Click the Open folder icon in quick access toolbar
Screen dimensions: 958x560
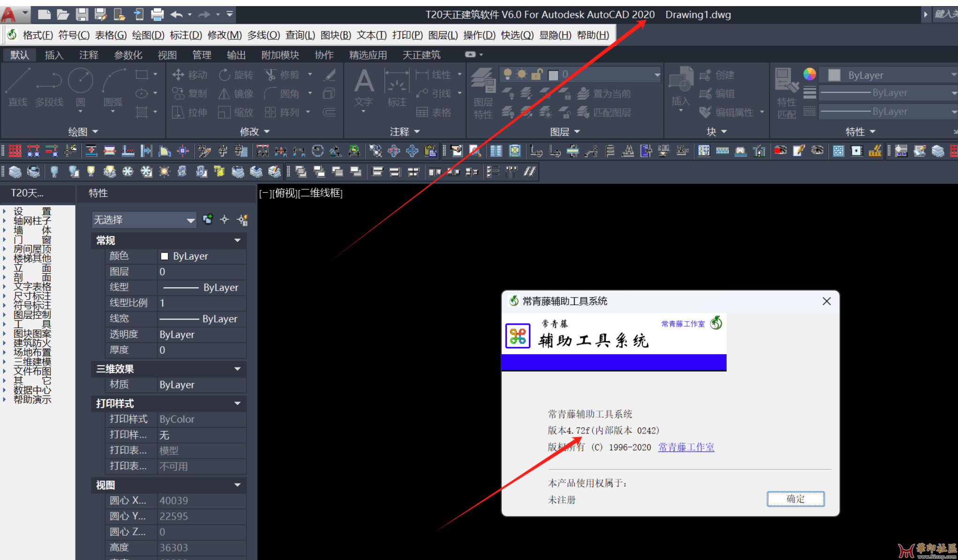coord(63,15)
